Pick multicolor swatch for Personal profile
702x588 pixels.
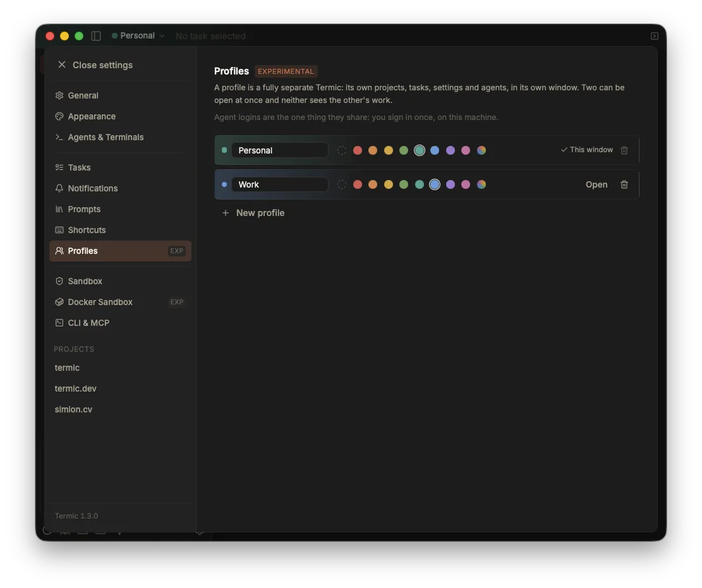481,150
